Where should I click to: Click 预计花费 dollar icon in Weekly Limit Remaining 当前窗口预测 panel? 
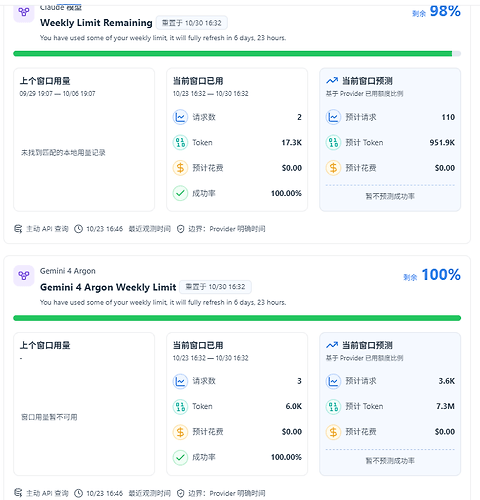333,168
